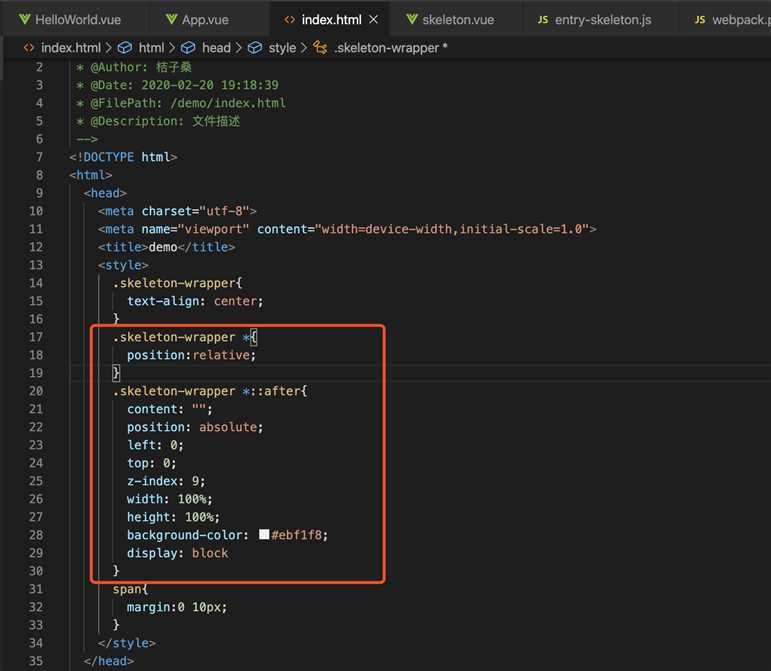Click the position:relative; declaration
771x671 pixels.
[192, 355]
